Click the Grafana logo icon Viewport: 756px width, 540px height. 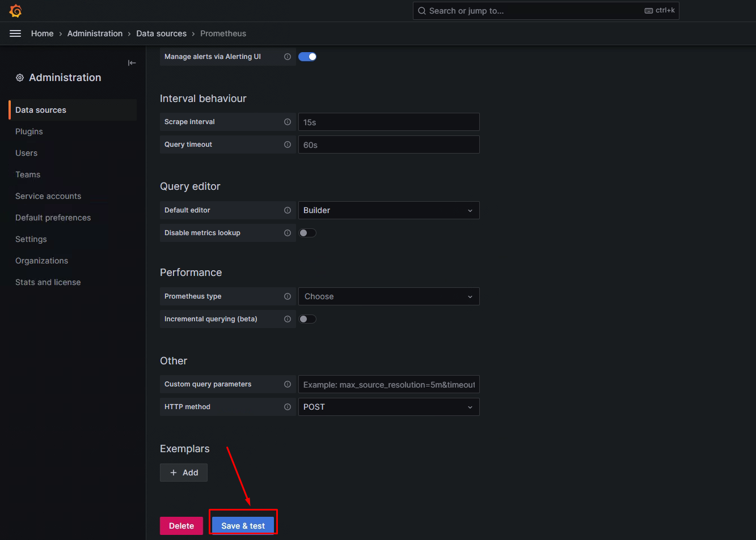(x=16, y=11)
